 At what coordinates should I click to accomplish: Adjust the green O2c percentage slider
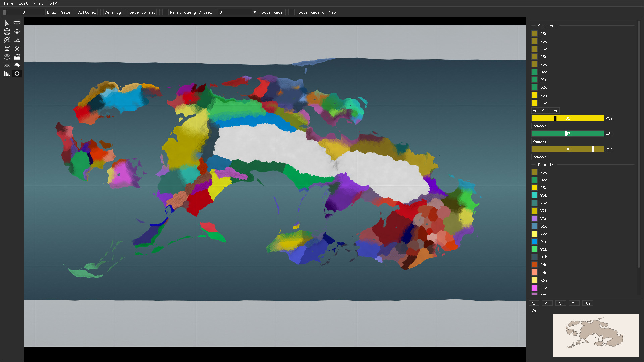pos(568,134)
